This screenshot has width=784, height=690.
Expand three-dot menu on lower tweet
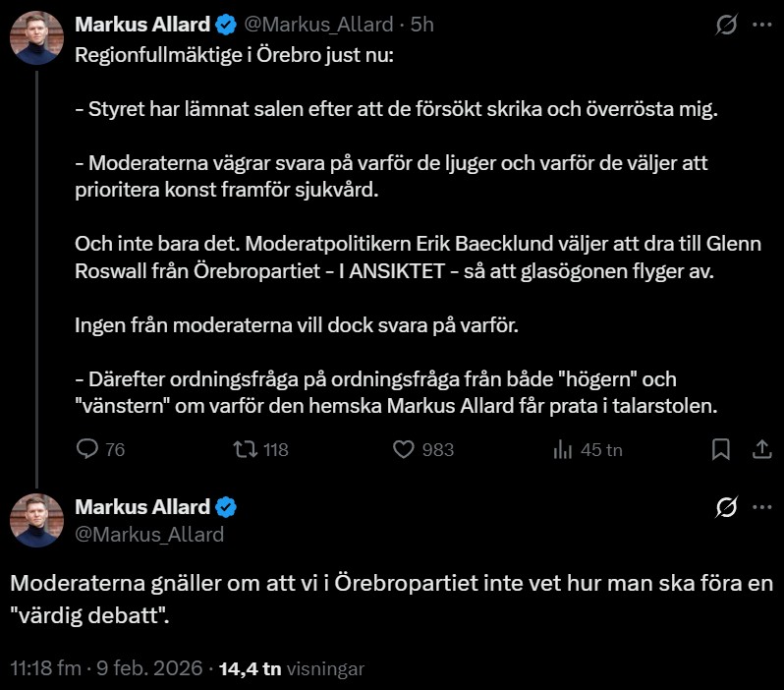pos(761,507)
